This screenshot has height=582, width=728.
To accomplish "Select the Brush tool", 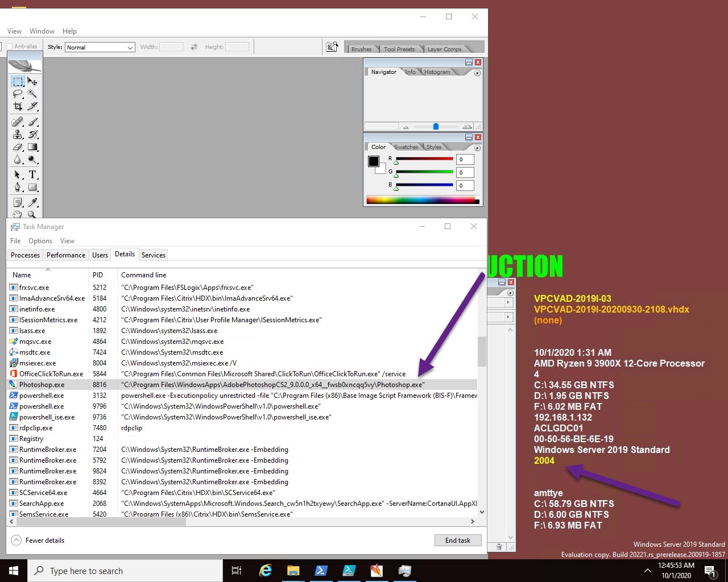I will click(x=32, y=122).
